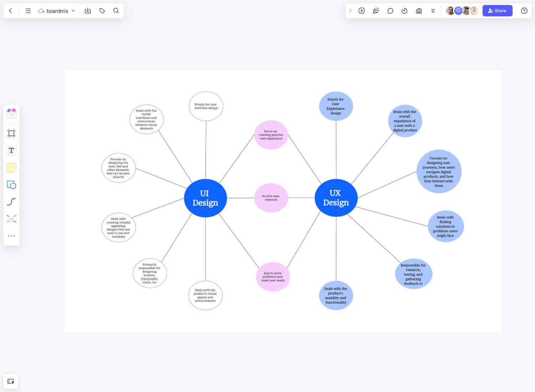Select 'Stands for User Experience design' node
Image resolution: width=535 pixels, height=392 pixels.
(336, 106)
